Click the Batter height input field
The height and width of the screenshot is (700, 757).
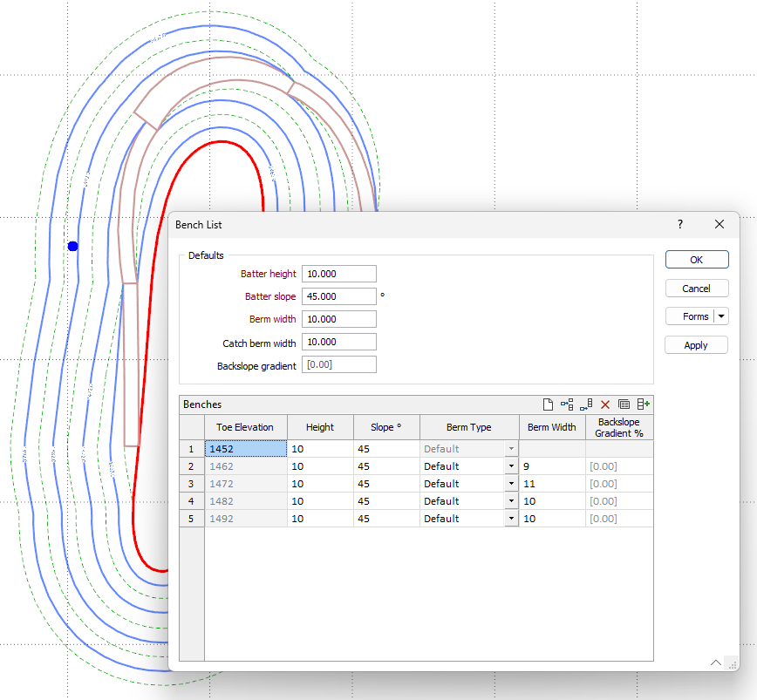tap(339, 274)
